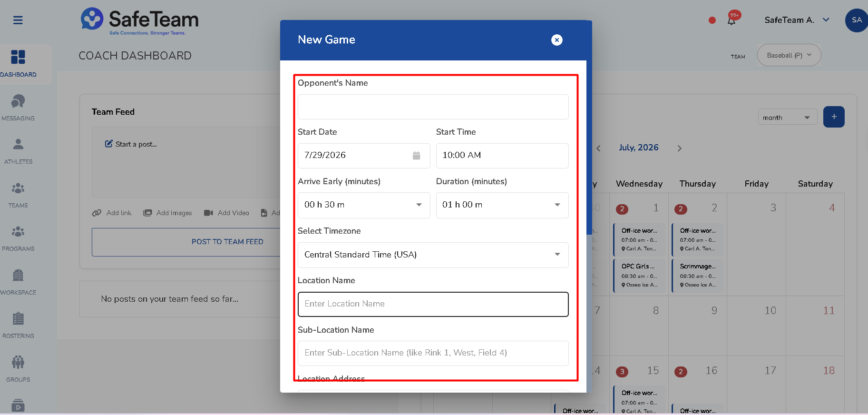Click the red recording status dot

pyautogui.click(x=712, y=20)
